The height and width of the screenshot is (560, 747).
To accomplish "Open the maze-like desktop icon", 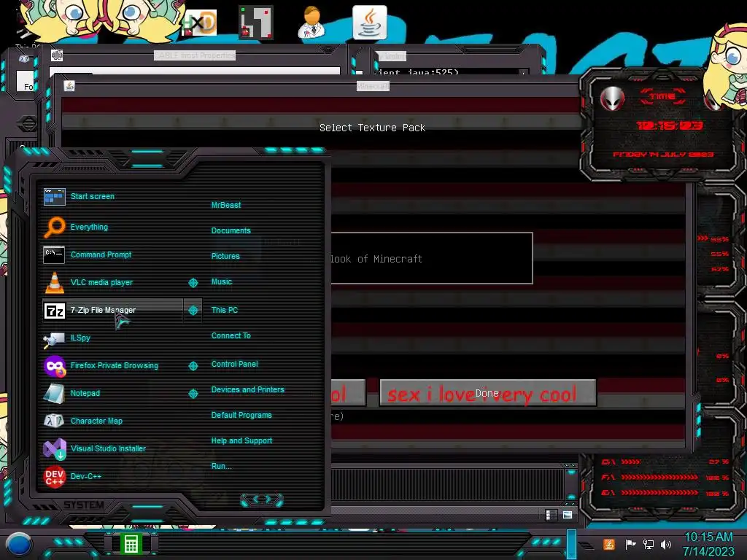I will (256, 22).
